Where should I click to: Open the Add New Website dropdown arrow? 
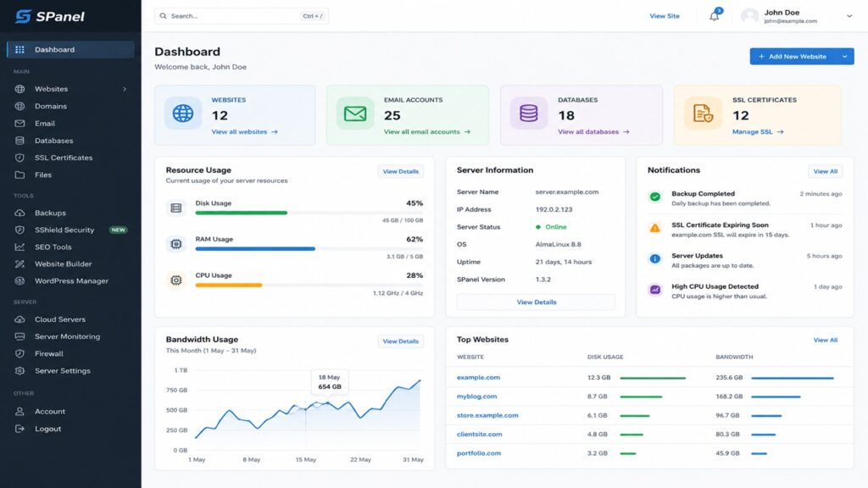coord(845,57)
